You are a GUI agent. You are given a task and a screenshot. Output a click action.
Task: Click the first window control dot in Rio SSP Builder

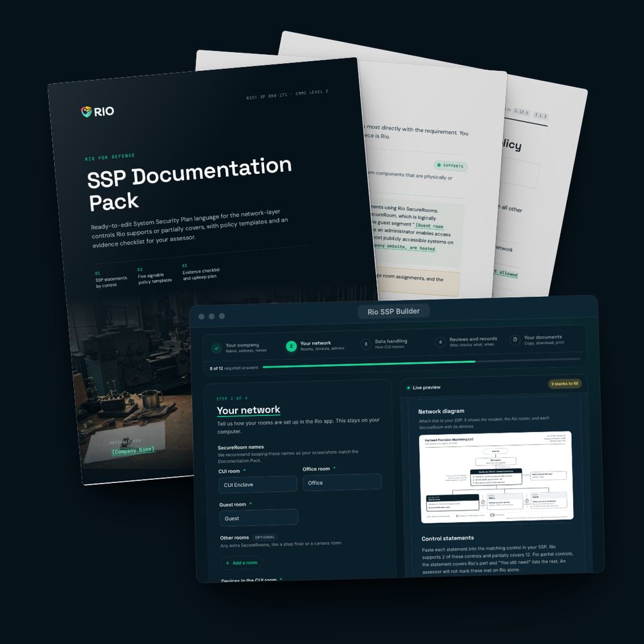click(201, 316)
